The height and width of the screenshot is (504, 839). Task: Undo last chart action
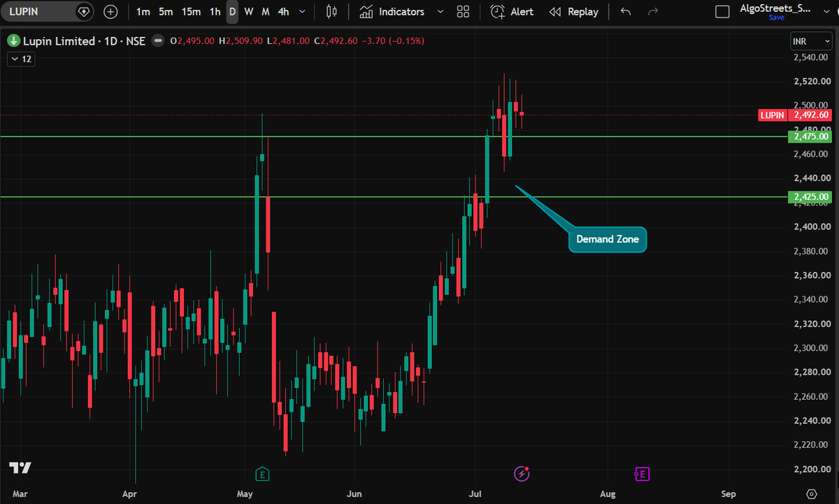point(626,12)
